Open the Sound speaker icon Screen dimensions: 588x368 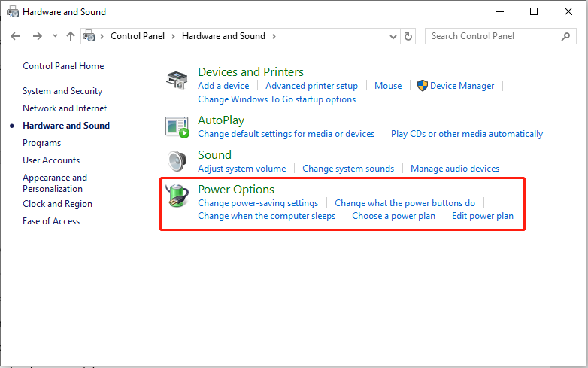[177, 161]
